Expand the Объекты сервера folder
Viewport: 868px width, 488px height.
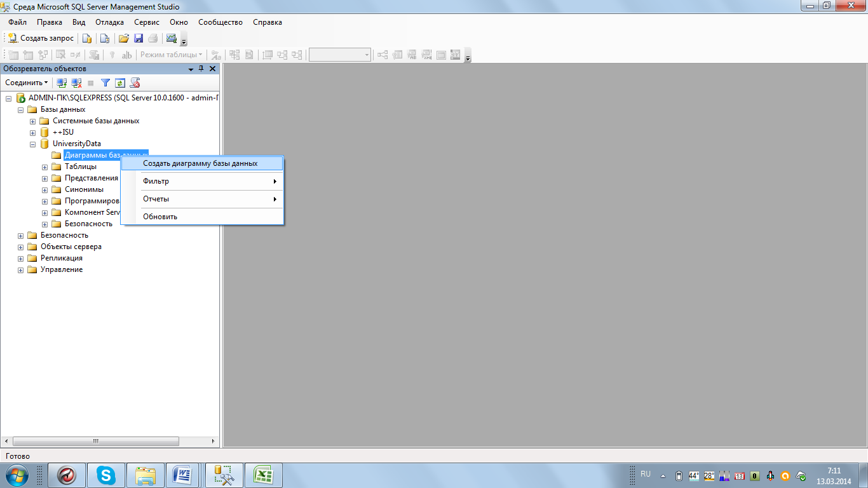click(21, 247)
